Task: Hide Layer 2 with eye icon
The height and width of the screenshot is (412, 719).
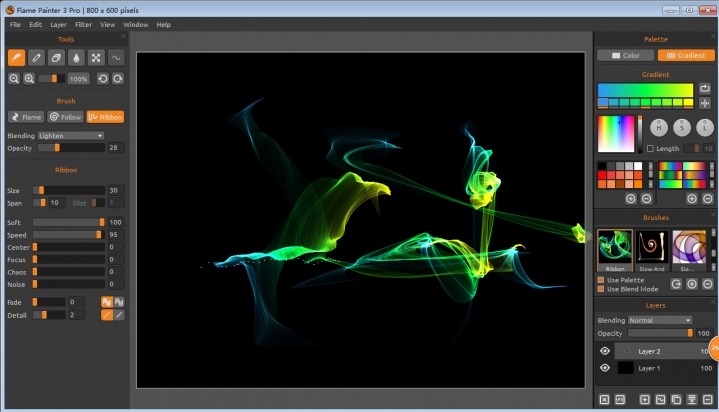Action: tap(604, 351)
